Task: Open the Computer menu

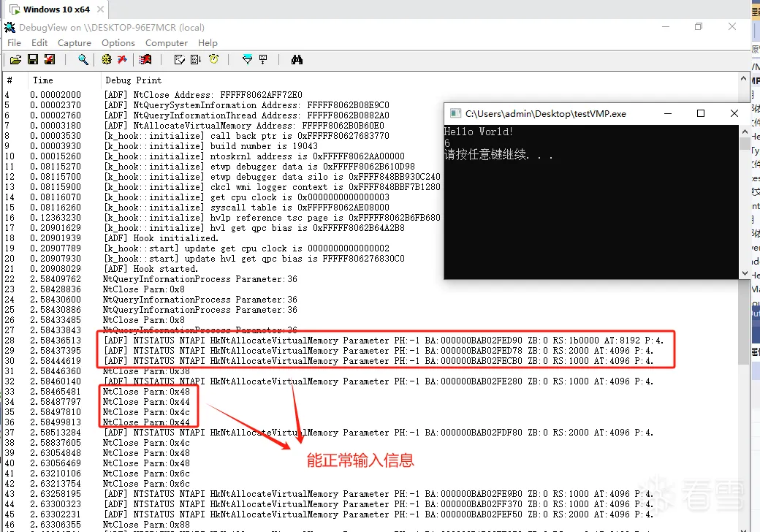Action: (x=167, y=42)
